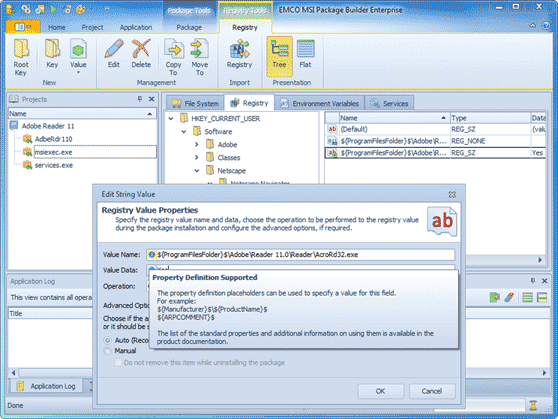Switch to the File System tab
Image resolution: width=558 pixels, height=419 pixels.
point(195,103)
